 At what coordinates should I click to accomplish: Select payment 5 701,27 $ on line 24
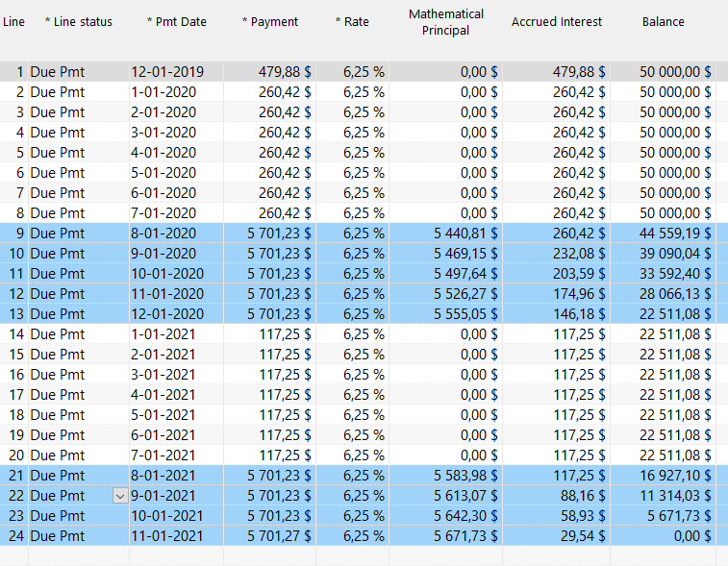coord(269,536)
